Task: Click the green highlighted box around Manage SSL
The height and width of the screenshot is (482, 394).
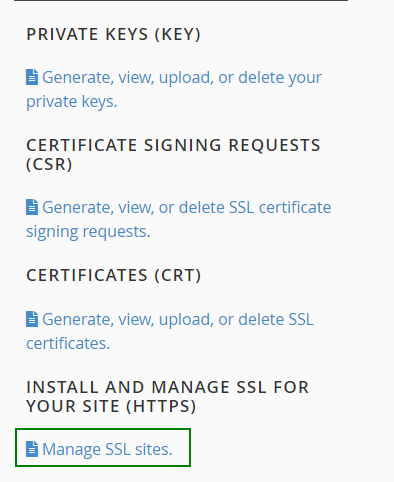Action: (x=103, y=447)
